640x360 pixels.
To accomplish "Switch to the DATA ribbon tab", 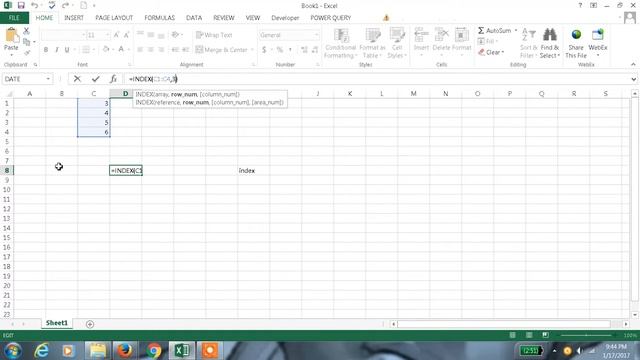I will point(194,18).
